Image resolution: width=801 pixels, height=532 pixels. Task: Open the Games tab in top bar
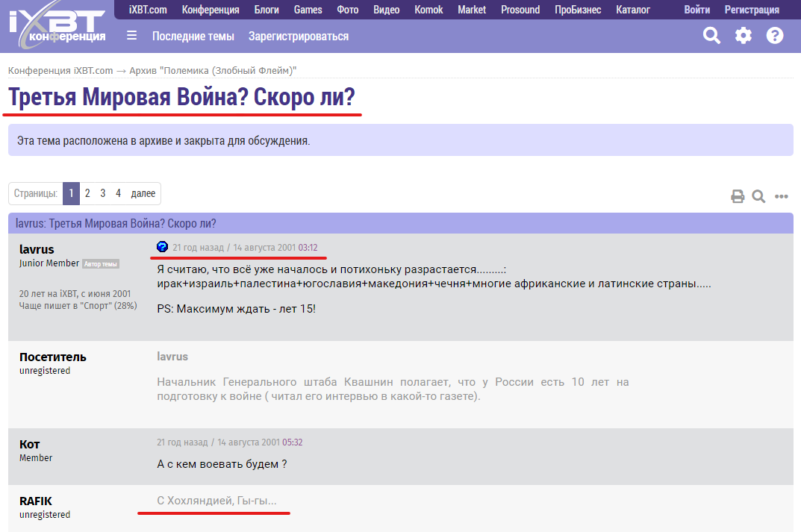pyautogui.click(x=308, y=10)
